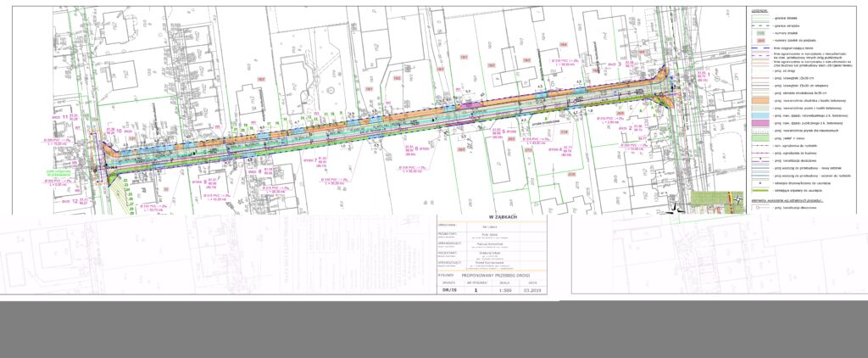This screenshot has width=868, height=358.
Task: Click the green 'numery działek' legend box
Action: point(759,32)
